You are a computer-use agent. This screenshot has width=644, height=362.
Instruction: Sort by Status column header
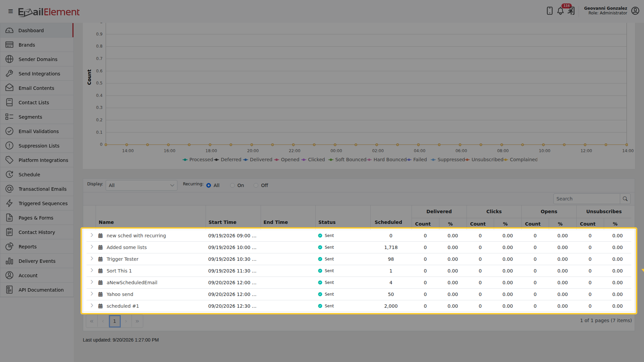(327, 222)
